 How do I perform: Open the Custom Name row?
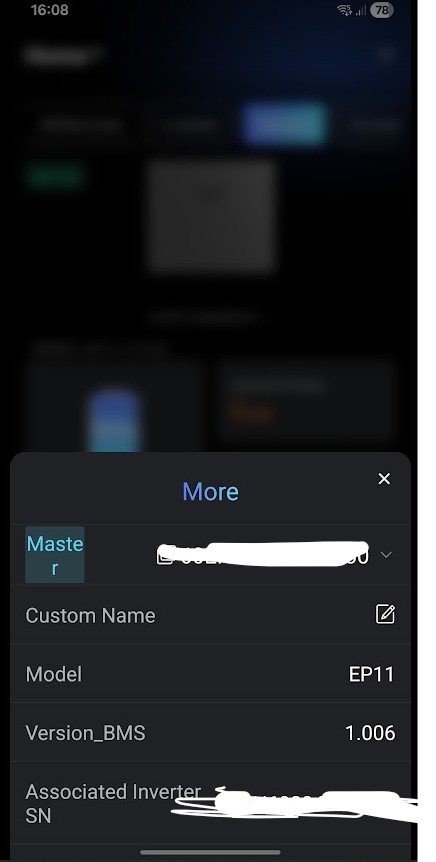click(x=211, y=615)
